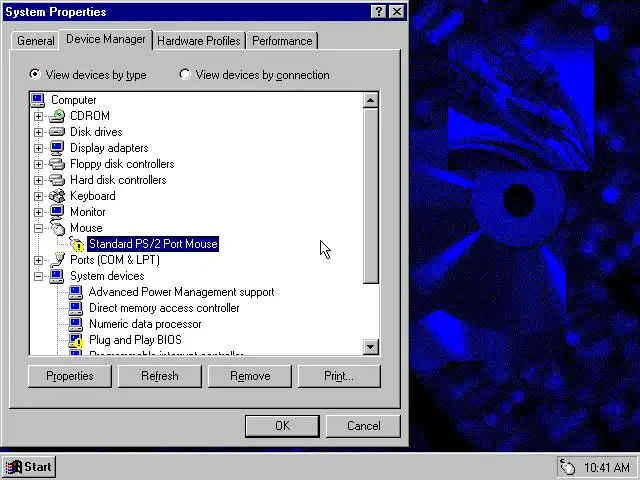Viewport: 640px width, 480px height.
Task: Switch to the General tab
Action: point(35,41)
